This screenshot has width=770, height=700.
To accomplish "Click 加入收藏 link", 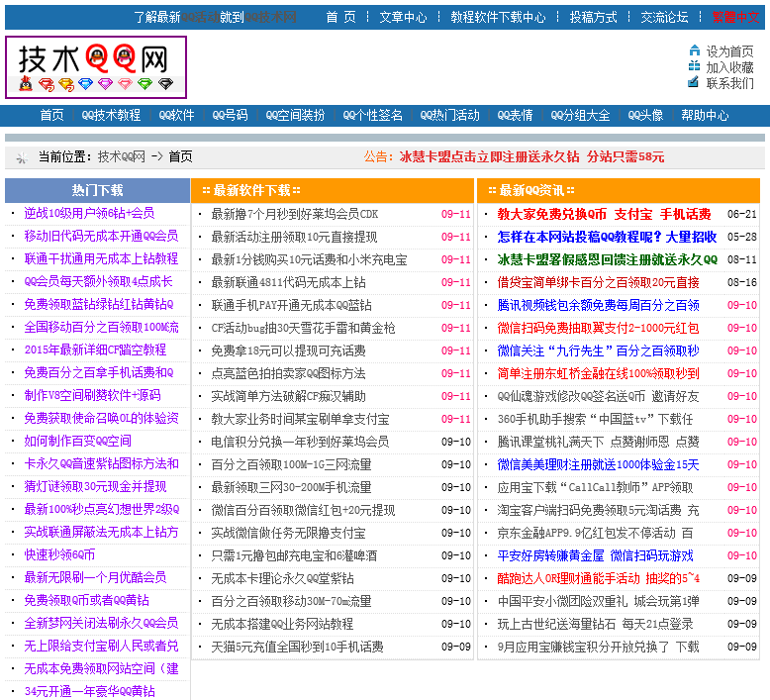I will point(729,66).
